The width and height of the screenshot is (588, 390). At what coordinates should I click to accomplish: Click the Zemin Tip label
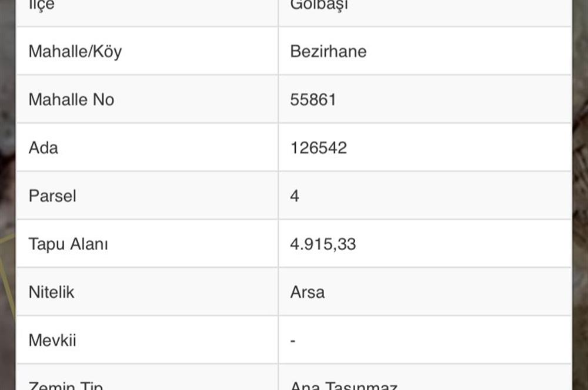65,385
